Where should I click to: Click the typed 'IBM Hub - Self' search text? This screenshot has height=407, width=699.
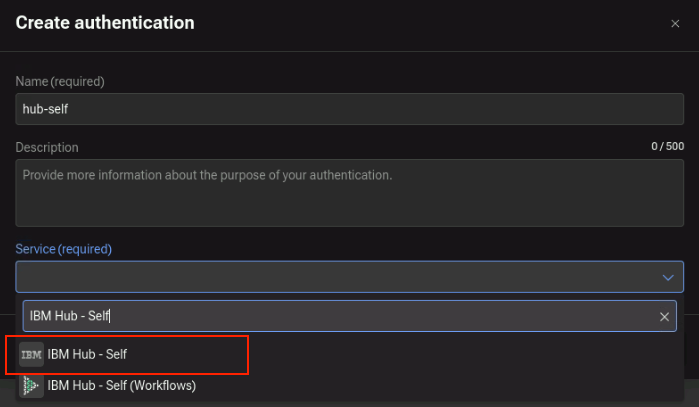click(x=70, y=316)
